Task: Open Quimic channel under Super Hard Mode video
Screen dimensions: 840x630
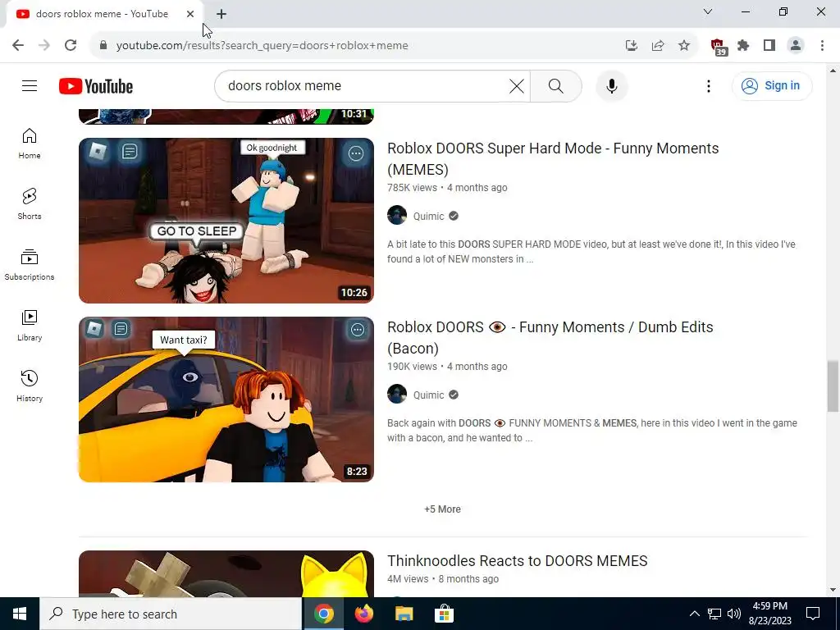Action: tap(428, 217)
